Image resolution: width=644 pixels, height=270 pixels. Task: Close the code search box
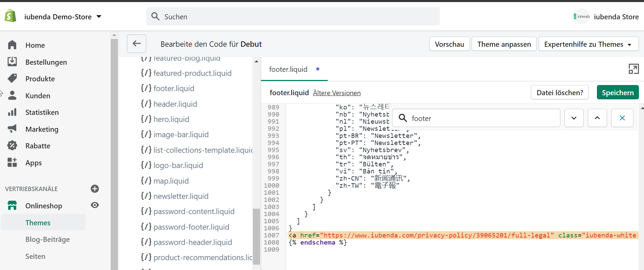pyautogui.click(x=622, y=118)
